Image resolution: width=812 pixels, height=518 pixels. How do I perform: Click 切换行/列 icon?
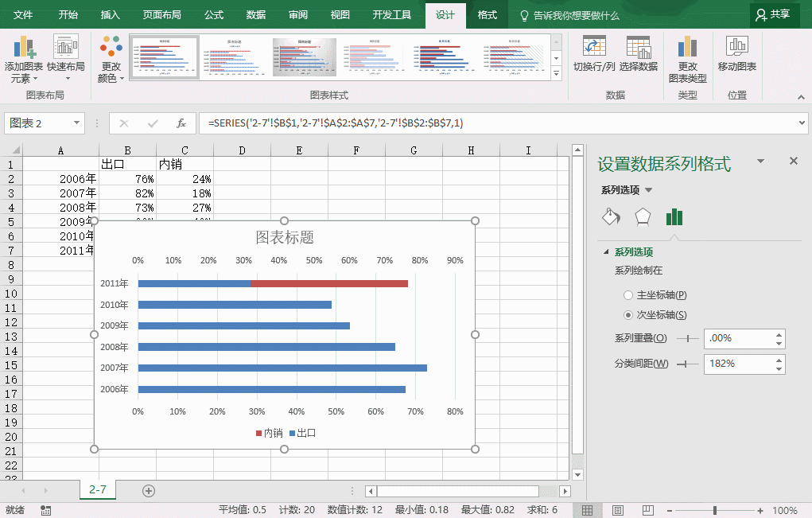point(594,48)
